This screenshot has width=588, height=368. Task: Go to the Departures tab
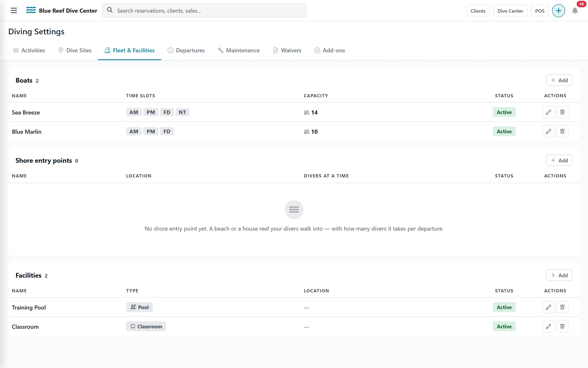point(186,50)
